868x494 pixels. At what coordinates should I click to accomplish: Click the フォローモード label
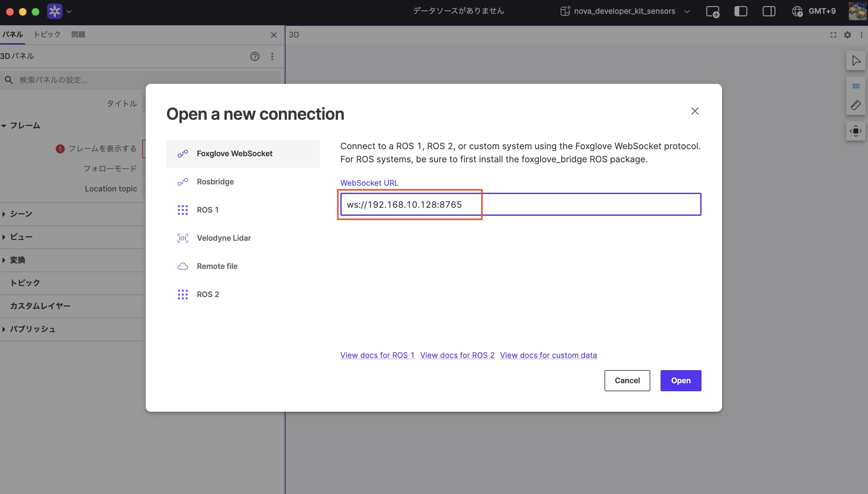[x=110, y=169]
